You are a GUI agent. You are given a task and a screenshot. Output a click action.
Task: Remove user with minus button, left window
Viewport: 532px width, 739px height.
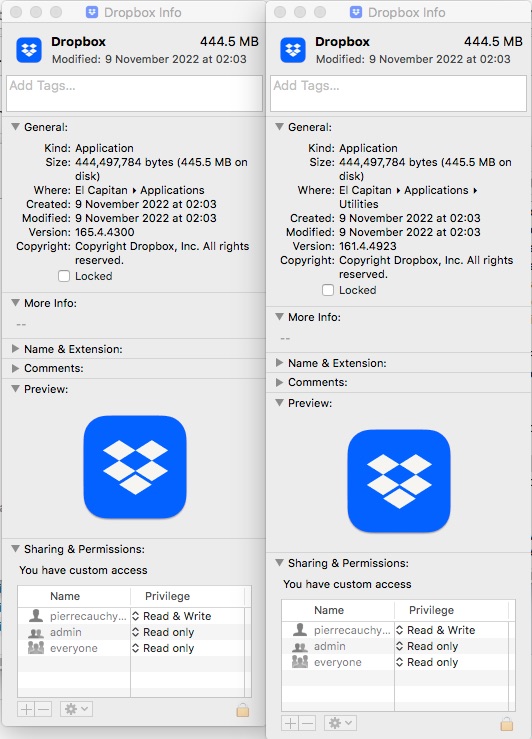click(x=43, y=709)
